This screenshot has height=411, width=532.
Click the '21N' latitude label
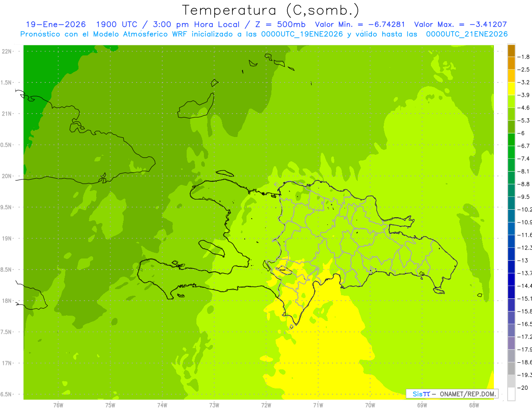[x=6, y=114]
